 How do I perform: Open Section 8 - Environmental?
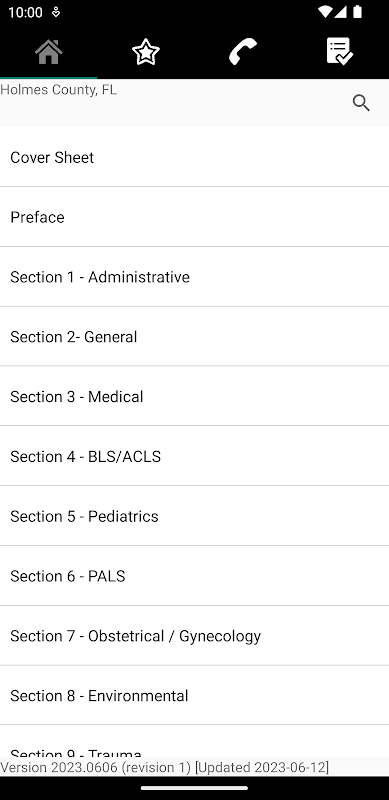(x=194, y=695)
